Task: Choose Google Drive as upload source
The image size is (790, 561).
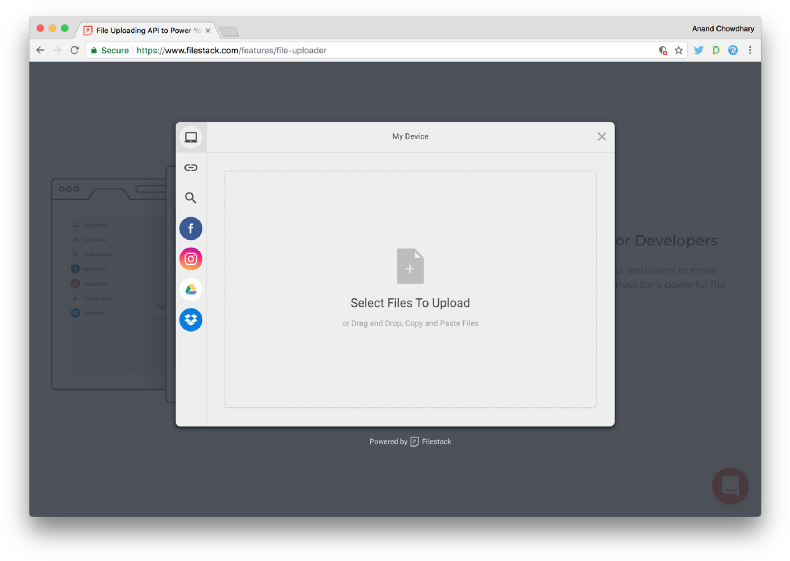Action: click(x=191, y=289)
